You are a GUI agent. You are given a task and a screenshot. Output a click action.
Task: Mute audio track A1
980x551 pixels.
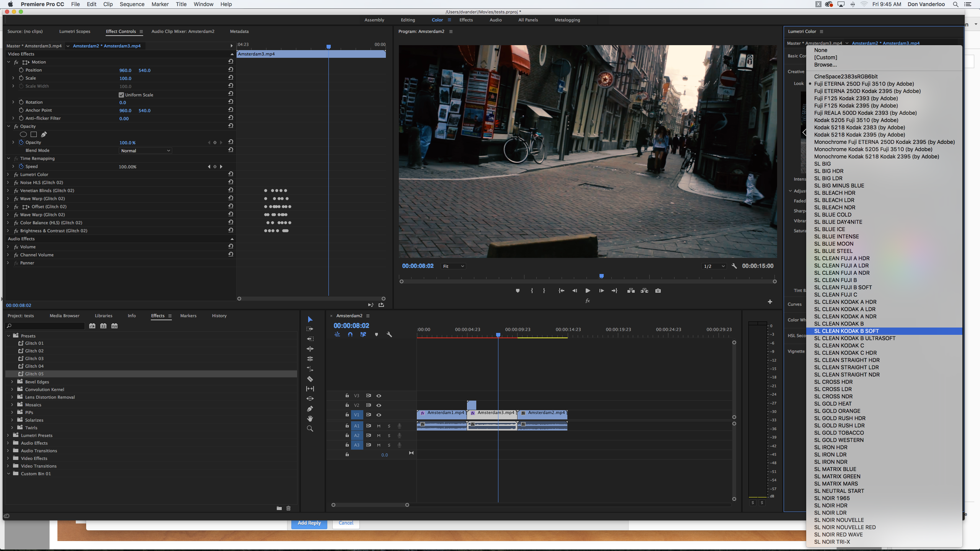379,426
